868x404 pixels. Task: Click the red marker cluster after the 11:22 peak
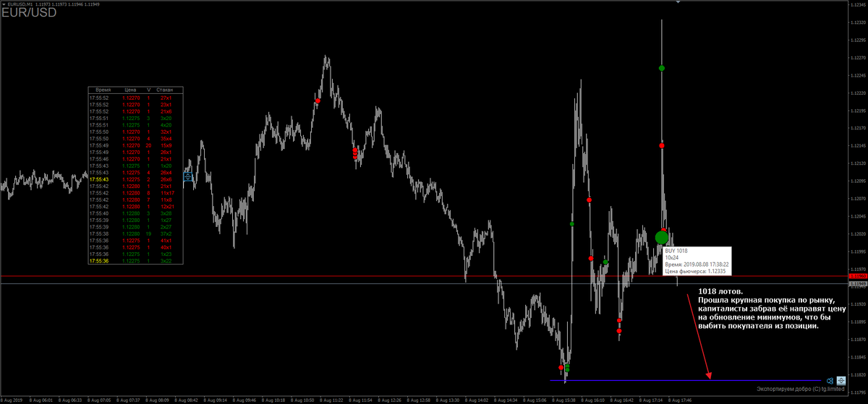point(354,153)
